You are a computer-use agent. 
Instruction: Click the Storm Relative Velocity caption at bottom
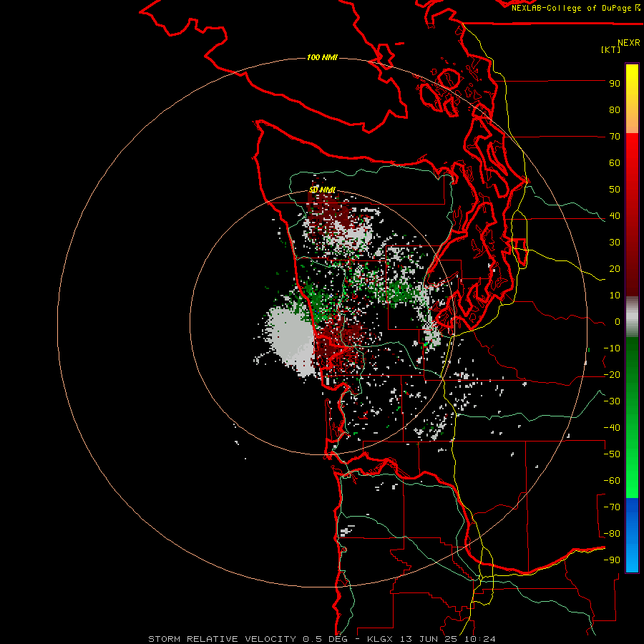tap(321, 639)
